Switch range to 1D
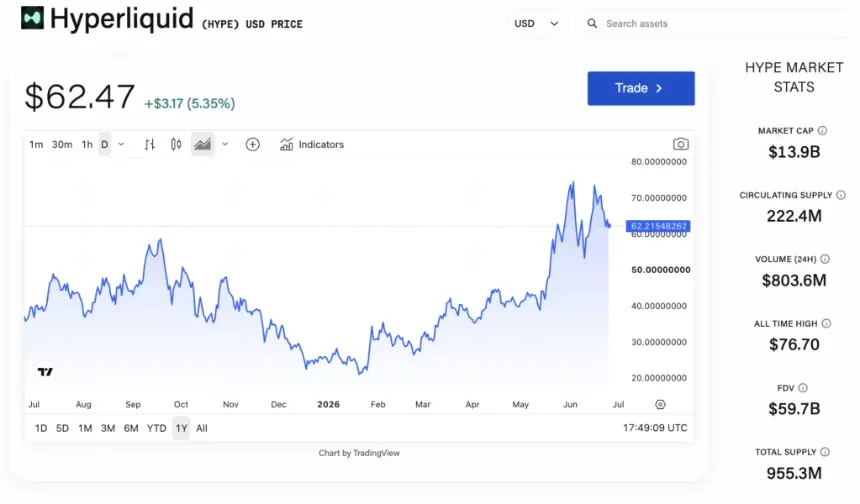Viewport: 860px width, 504px height. tap(41, 428)
